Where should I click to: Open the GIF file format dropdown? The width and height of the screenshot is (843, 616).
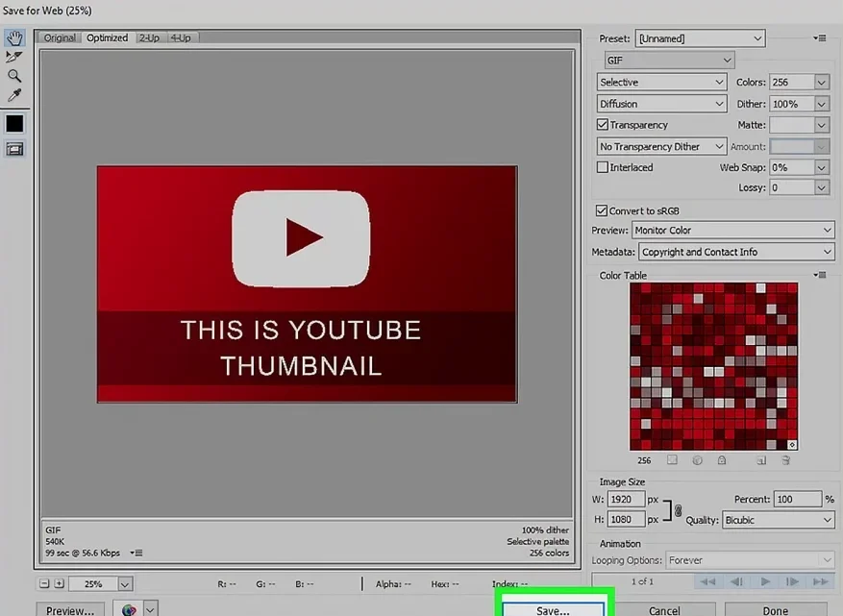pos(669,61)
